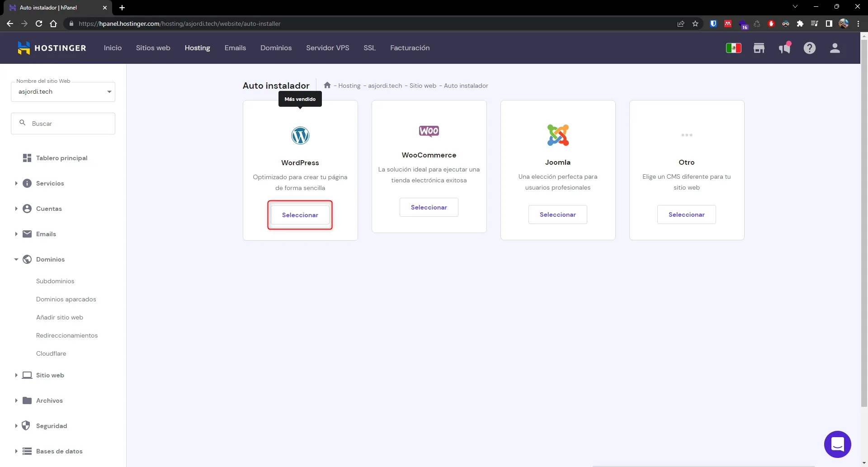868x467 pixels.
Task: Click the WooCommerce logo icon
Action: (429, 131)
